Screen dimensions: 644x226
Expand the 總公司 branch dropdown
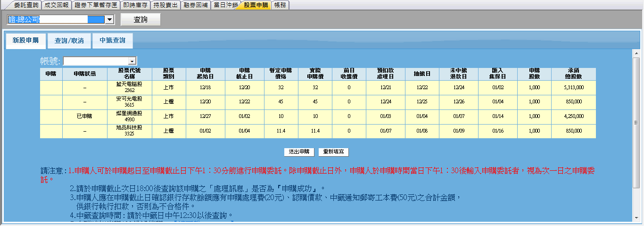coord(109,19)
